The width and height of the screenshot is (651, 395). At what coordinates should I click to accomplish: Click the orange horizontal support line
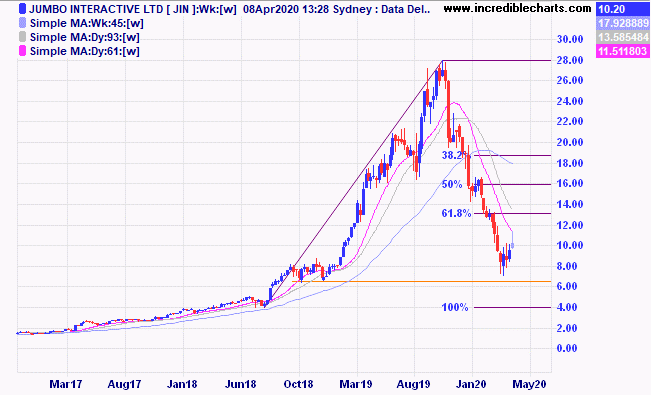[421, 282]
